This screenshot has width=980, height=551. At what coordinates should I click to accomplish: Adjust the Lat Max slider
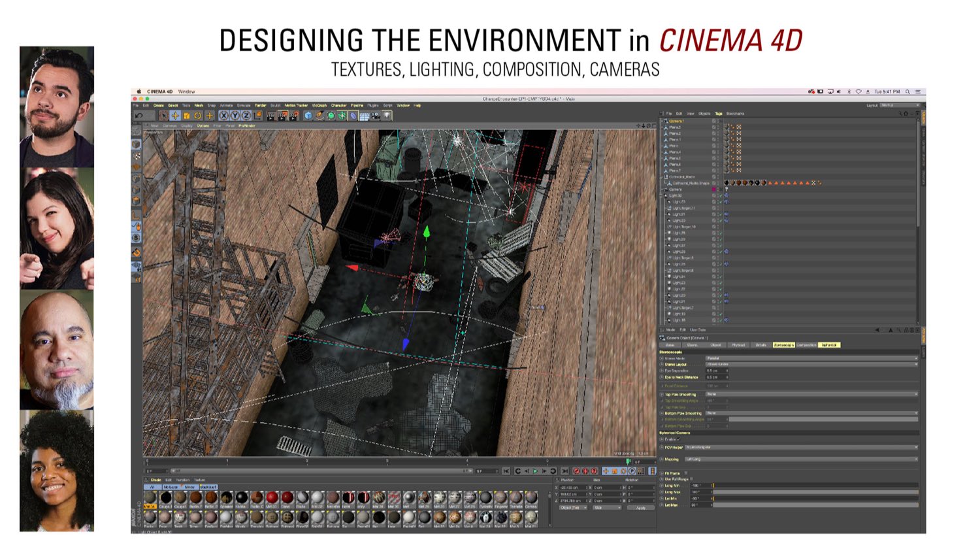(815, 505)
